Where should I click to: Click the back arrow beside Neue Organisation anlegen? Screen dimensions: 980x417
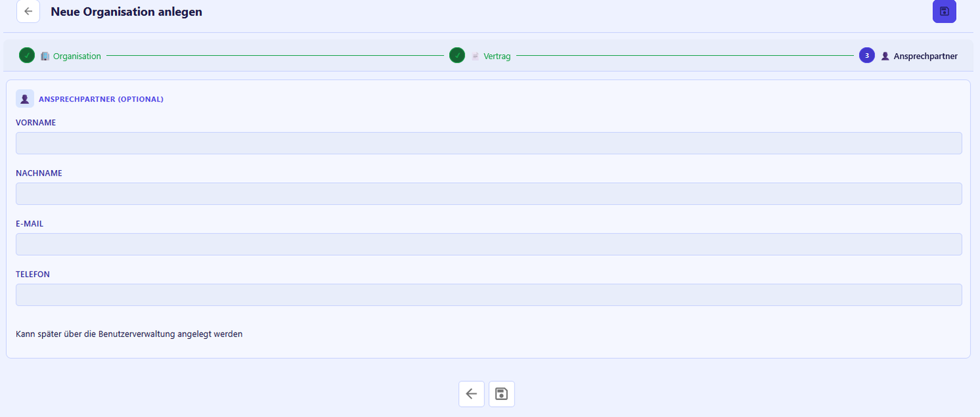pyautogui.click(x=28, y=12)
